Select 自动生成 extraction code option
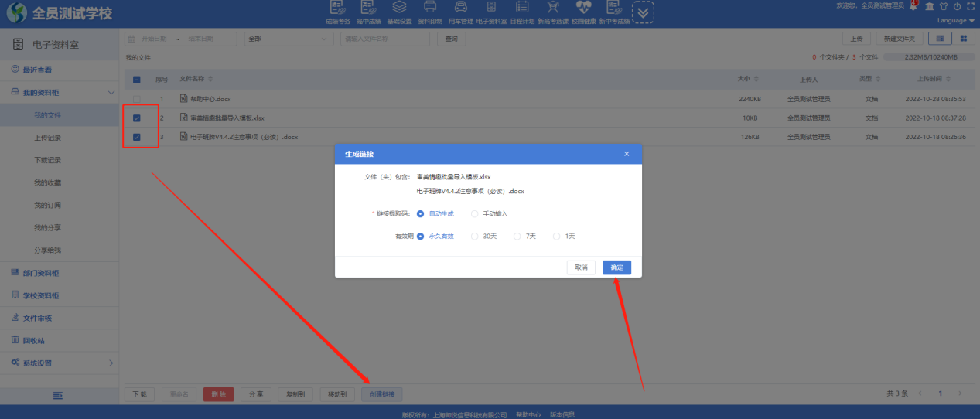This screenshot has height=419, width=980. click(x=437, y=213)
